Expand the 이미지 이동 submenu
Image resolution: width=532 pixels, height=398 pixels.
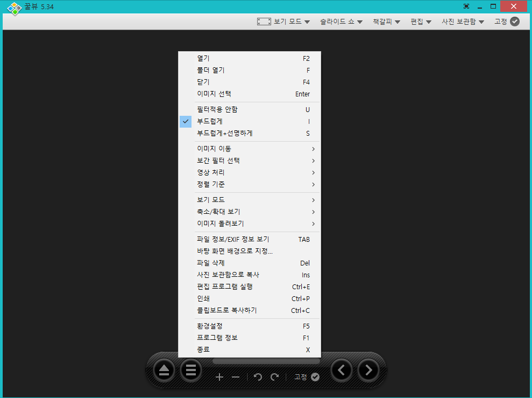pyautogui.click(x=215, y=149)
